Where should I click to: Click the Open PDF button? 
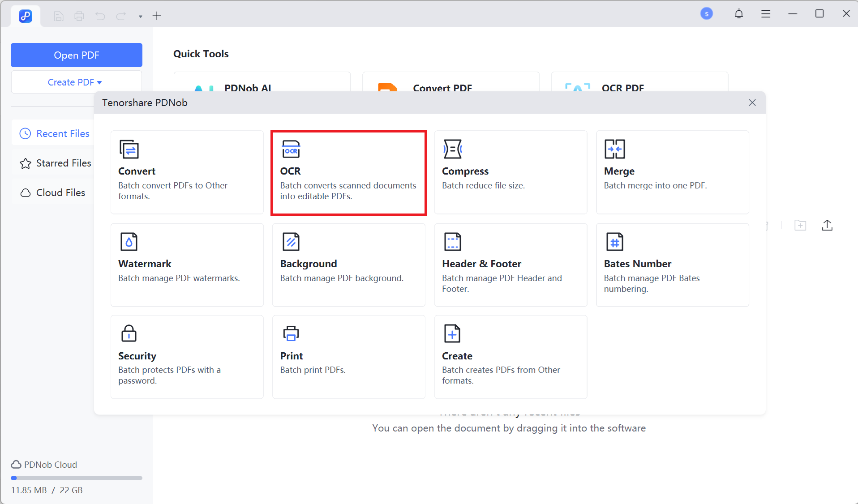(76, 55)
